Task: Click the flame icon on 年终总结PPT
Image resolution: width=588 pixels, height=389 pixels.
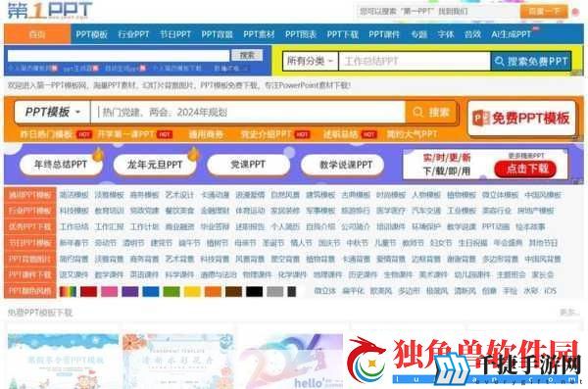Action: click(x=98, y=154)
